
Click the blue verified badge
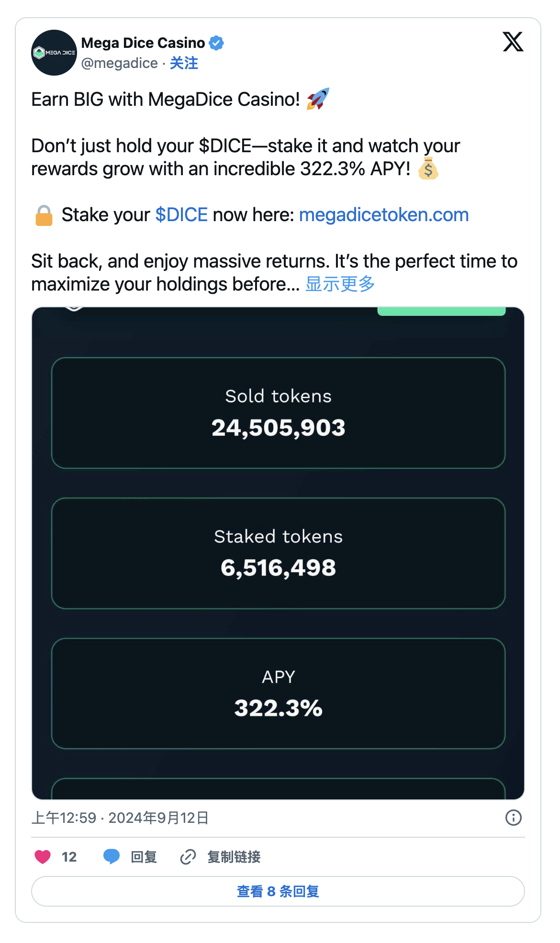216,43
